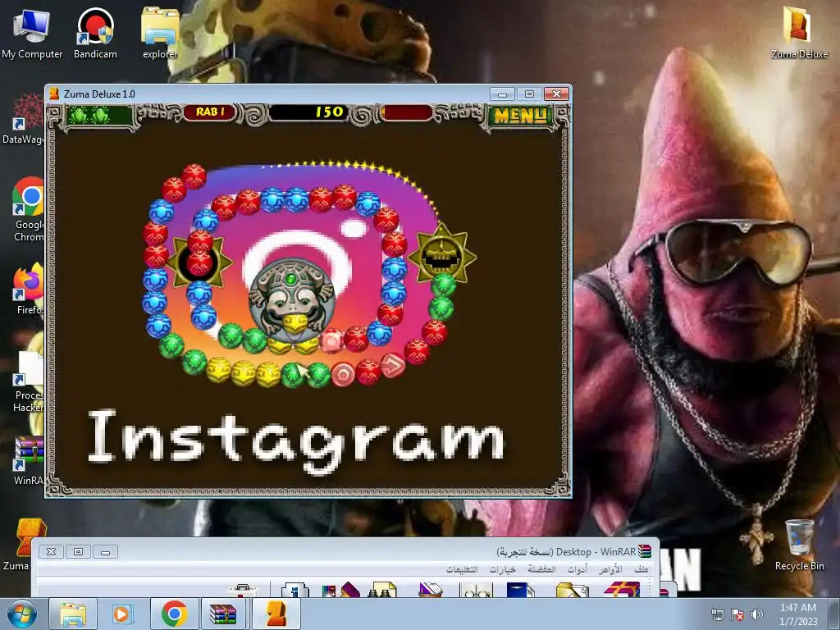Viewport: 840px width, 630px height.
Task: Open the Windows Start menu
Action: pyautogui.click(x=21, y=614)
